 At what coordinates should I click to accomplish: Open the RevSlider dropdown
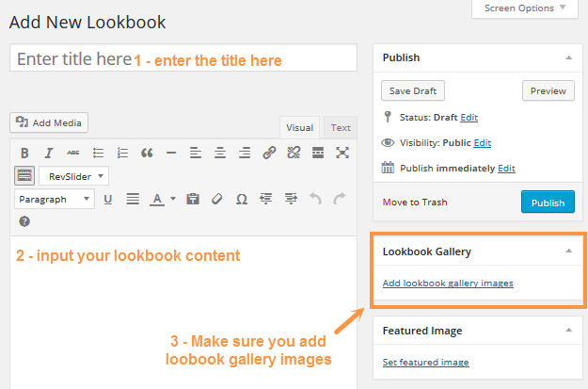[74, 175]
